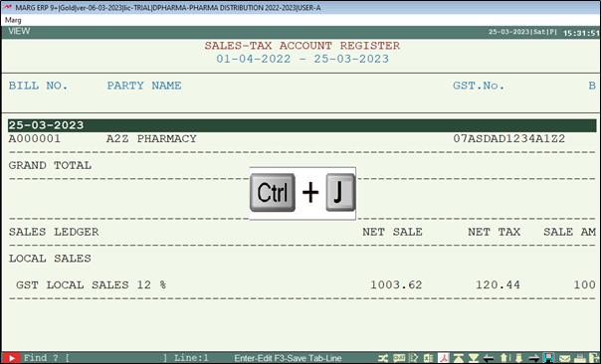Viewport: 601px width, 364px height.
Task: Click the VIEW label in the header bar
Action: (x=19, y=31)
